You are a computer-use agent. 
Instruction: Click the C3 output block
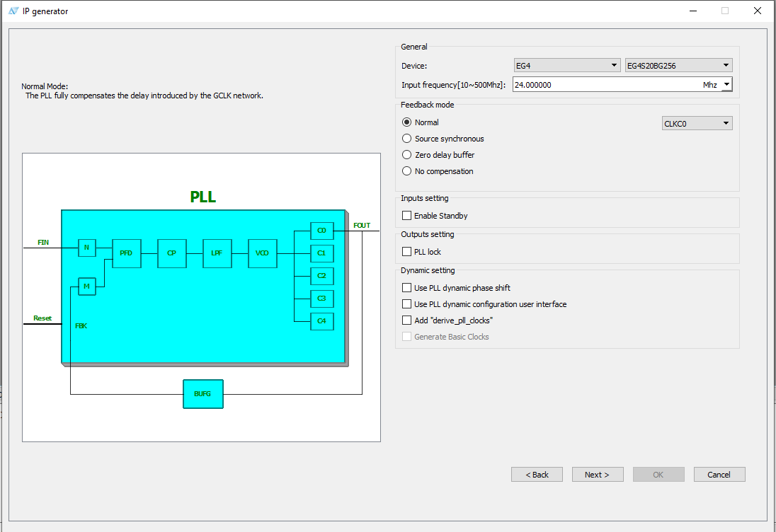321,299
